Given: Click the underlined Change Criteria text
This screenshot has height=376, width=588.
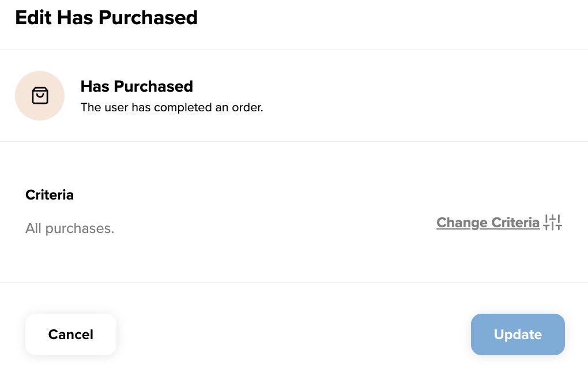Looking at the screenshot, I should (x=488, y=223).
